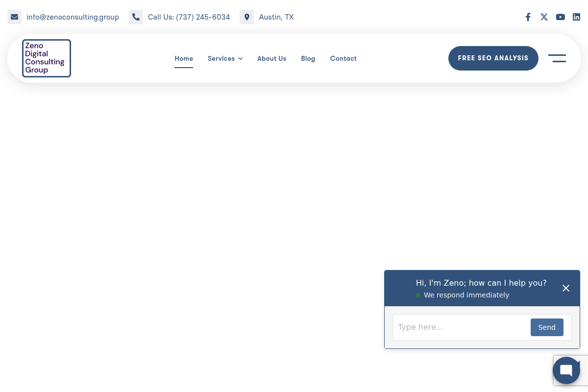
Task: Open the hamburger side menu
Action: (557, 58)
